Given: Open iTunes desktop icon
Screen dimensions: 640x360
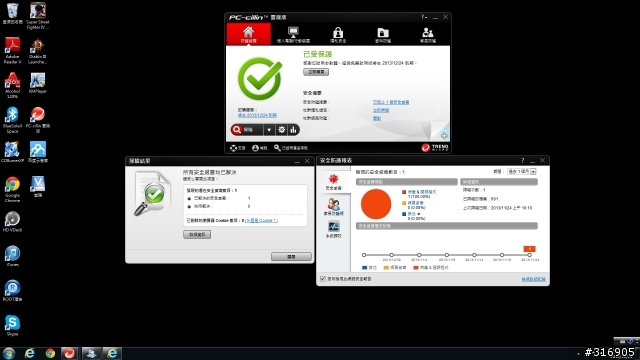Looking at the screenshot, I should [x=12, y=256].
